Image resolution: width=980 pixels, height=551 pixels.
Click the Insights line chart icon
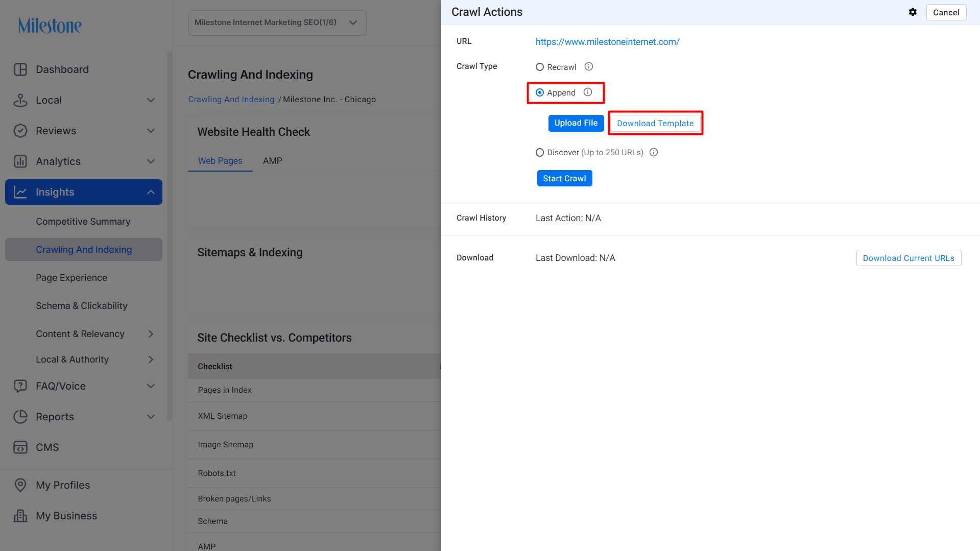(x=20, y=192)
